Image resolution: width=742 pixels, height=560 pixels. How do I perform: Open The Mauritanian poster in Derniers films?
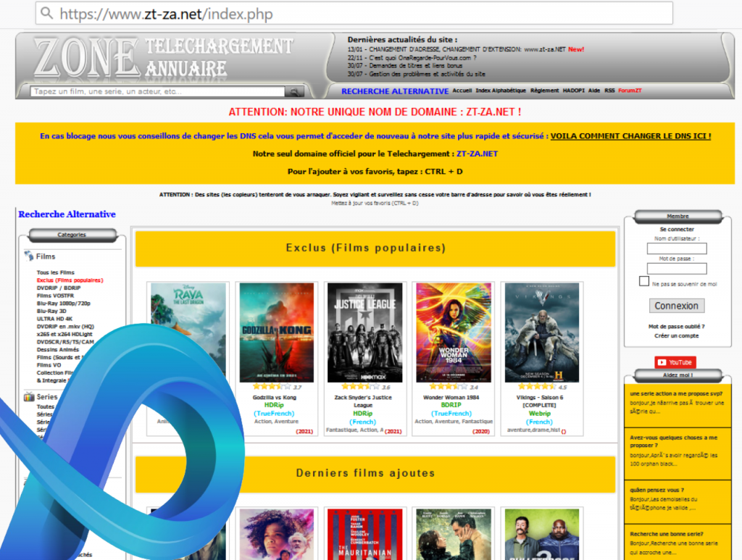(x=365, y=535)
